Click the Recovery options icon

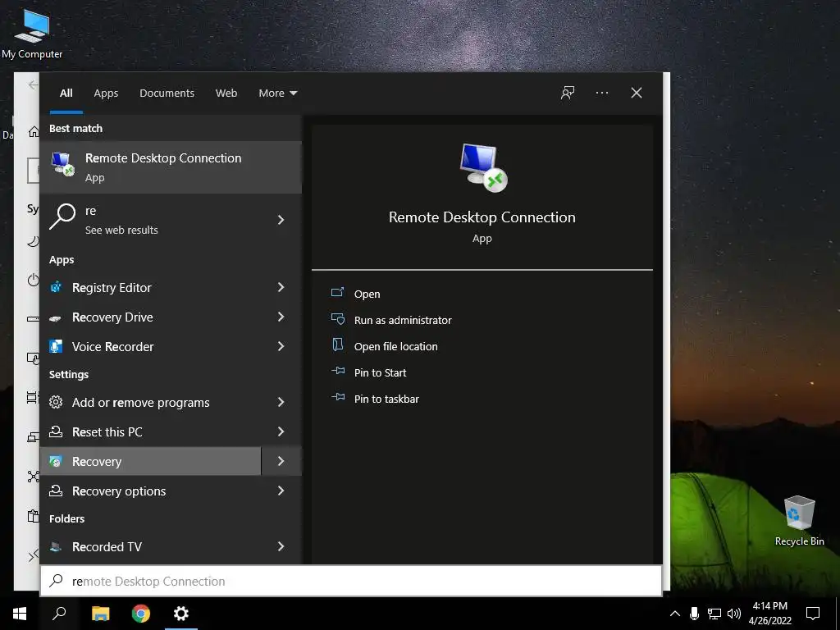56,491
